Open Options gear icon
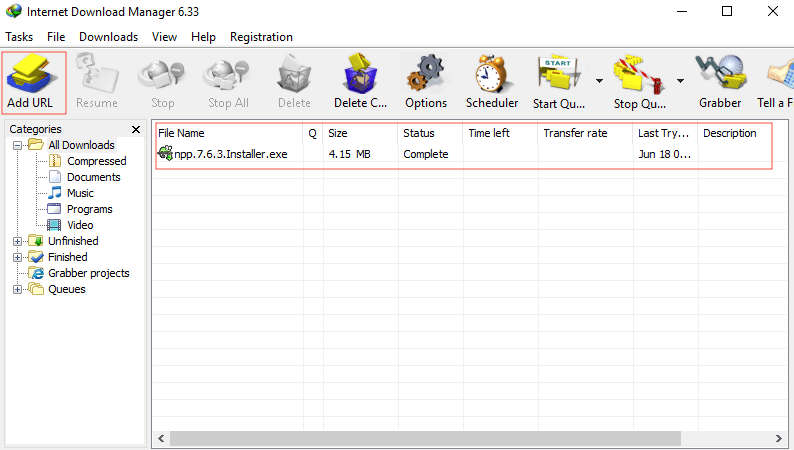 click(x=425, y=75)
